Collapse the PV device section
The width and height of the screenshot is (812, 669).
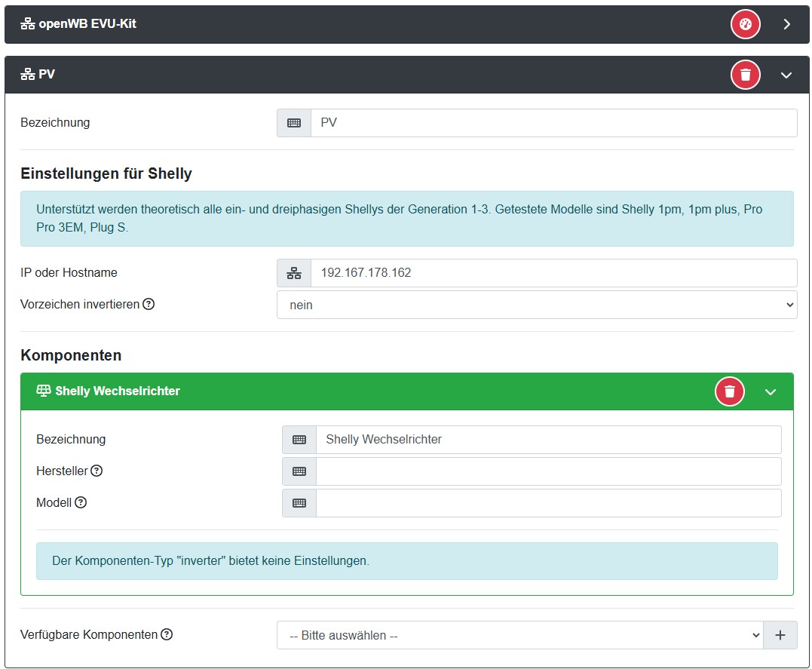786,75
